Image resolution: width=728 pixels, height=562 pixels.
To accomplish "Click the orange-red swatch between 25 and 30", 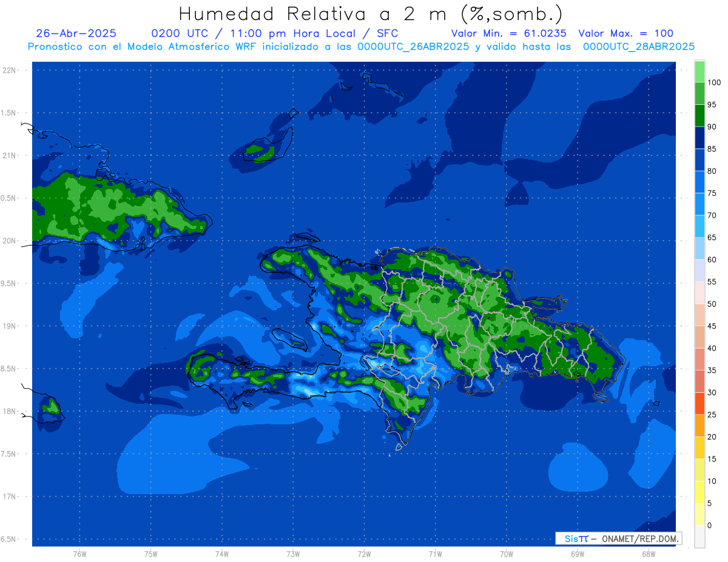I will click(x=699, y=403).
